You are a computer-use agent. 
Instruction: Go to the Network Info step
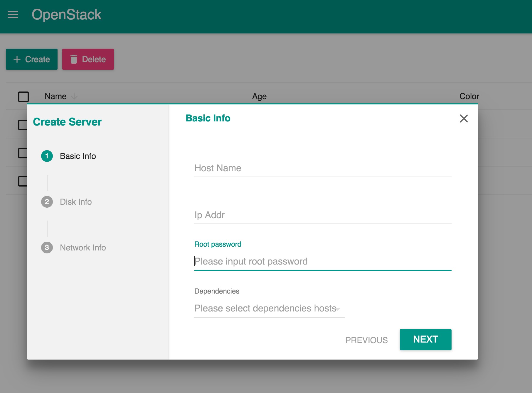[x=83, y=248]
